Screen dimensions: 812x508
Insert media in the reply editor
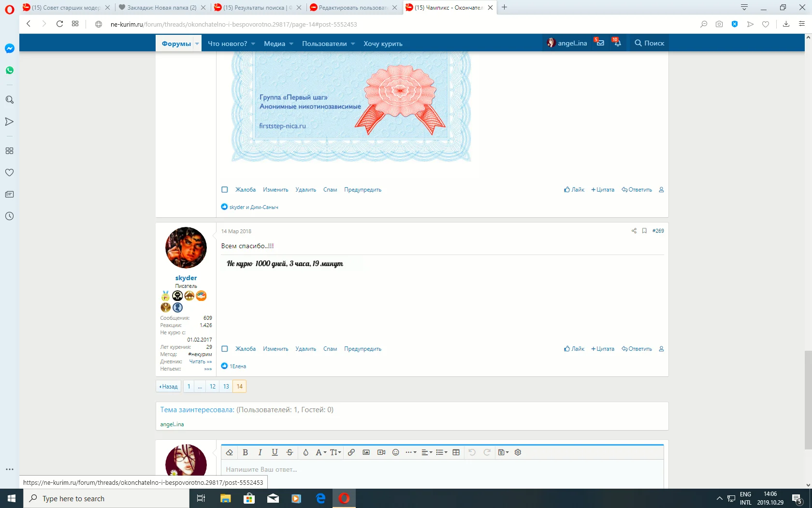point(381,452)
